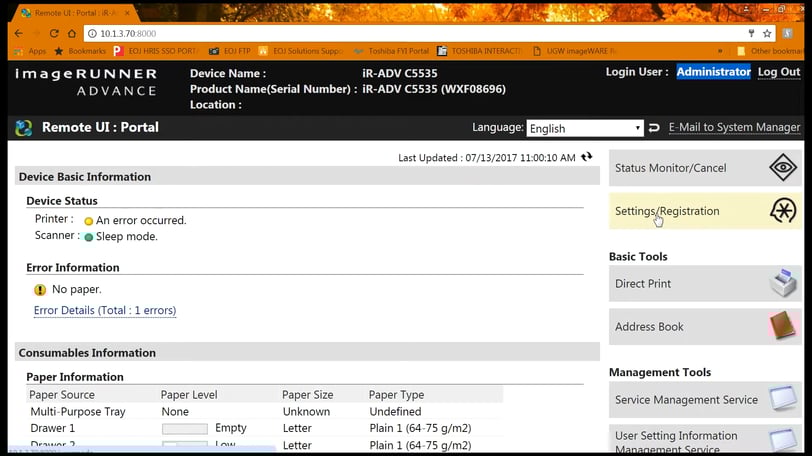Select the Remote UI Portal browser tab
This screenshot has height=456, width=812.
tap(75, 13)
